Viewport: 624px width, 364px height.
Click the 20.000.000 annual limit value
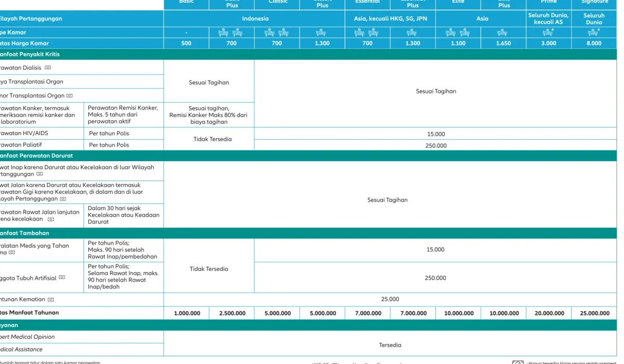click(548, 313)
